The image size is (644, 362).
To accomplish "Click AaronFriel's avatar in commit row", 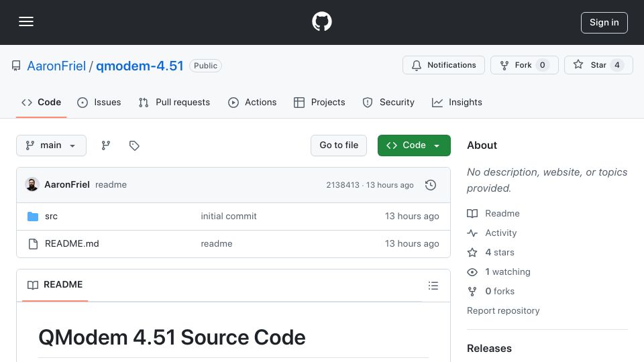I will pos(32,185).
